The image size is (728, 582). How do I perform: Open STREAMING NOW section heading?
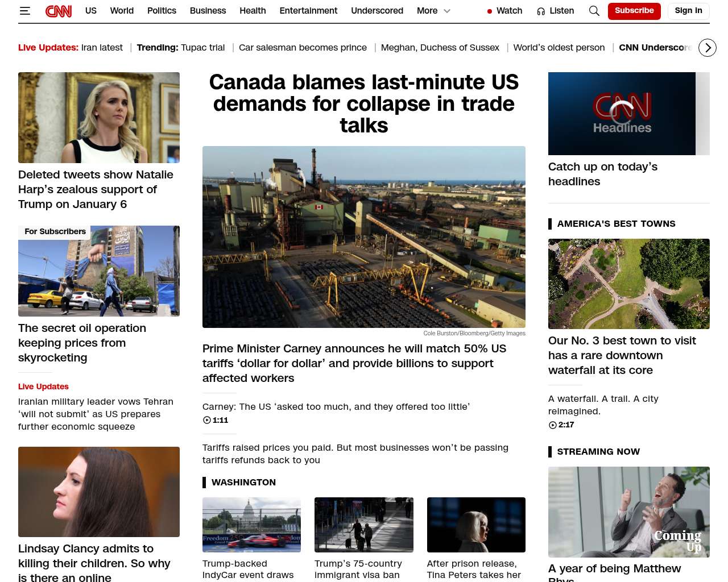598,452
